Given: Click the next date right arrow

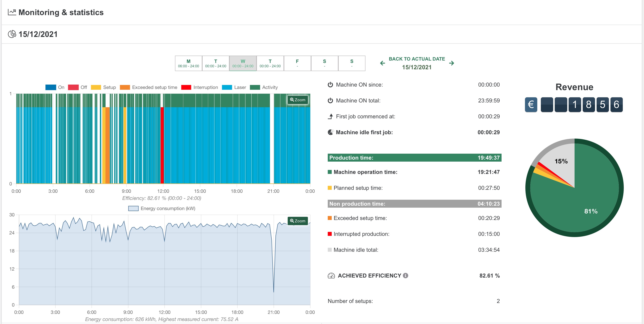Looking at the screenshot, I should point(452,63).
